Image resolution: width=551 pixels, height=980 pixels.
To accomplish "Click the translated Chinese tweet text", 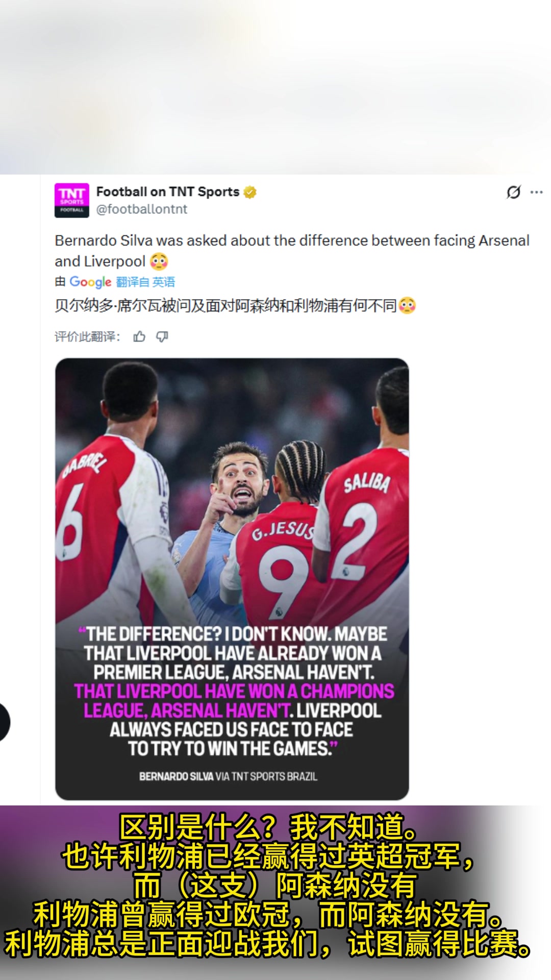I will click(x=226, y=306).
